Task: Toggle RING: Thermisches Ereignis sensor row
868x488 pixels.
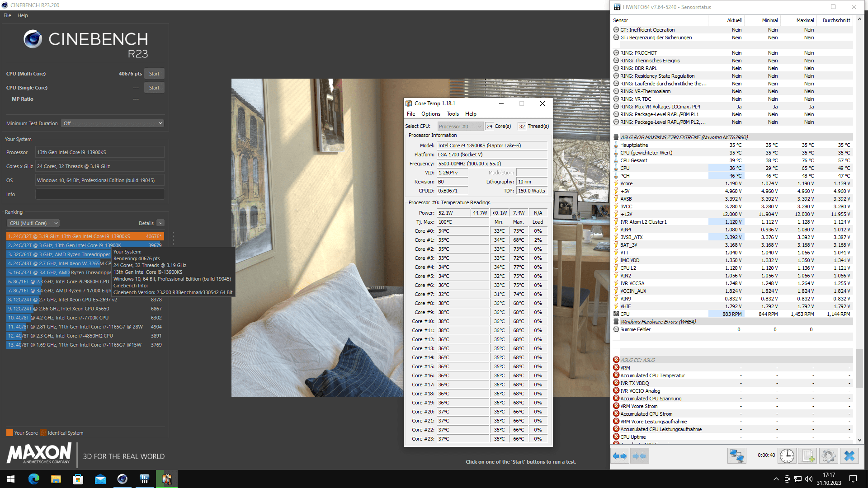Action: click(617, 60)
